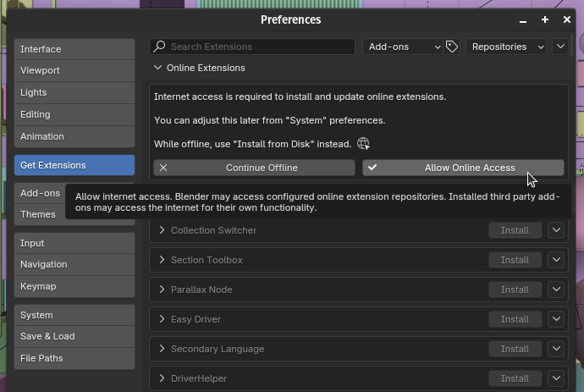Click the "Parallax Node" extension name
This screenshot has width=584, height=392.
201,290
